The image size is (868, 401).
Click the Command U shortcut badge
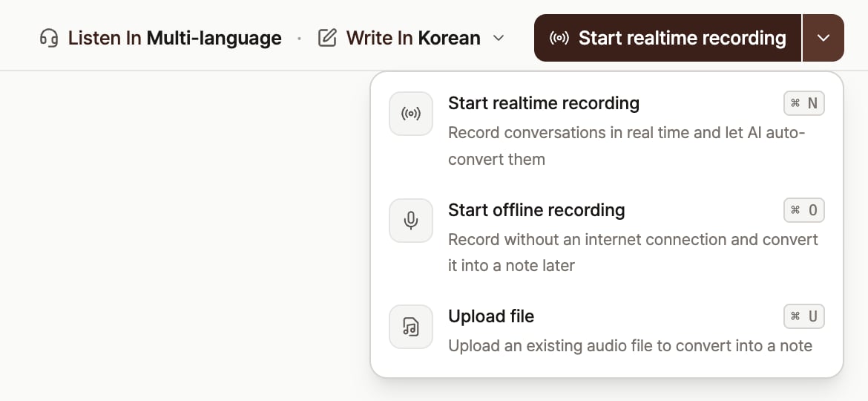803,317
